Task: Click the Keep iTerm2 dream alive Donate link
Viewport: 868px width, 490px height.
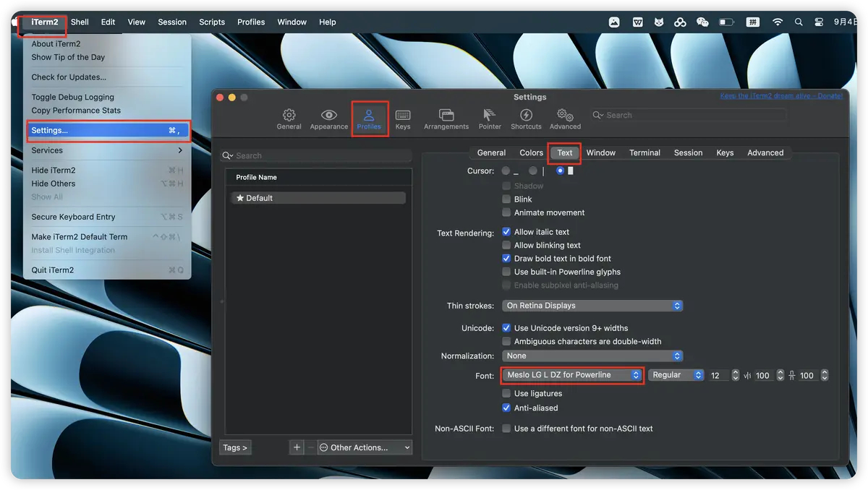Action: pyautogui.click(x=781, y=96)
